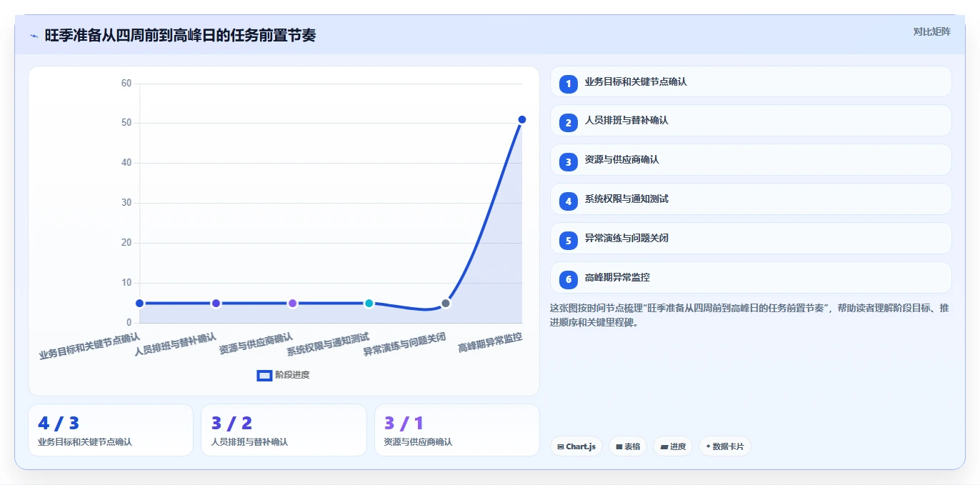This screenshot has width=980, height=485.
Task: Click the chart axis label 高峰期异常监控
Action: (490, 343)
